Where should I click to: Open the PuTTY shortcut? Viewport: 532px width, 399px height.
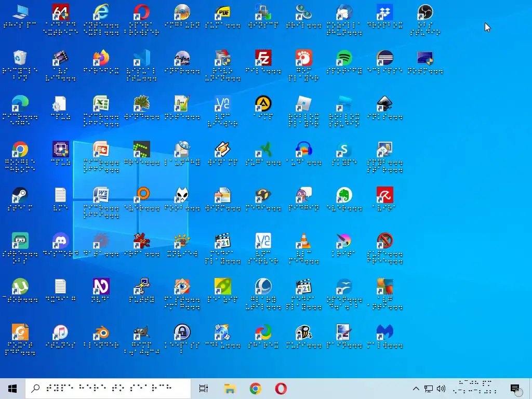click(141, 286)
